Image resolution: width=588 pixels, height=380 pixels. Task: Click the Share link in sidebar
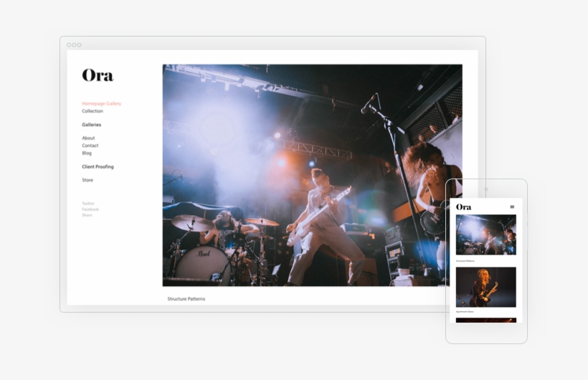tap(87, 215)
